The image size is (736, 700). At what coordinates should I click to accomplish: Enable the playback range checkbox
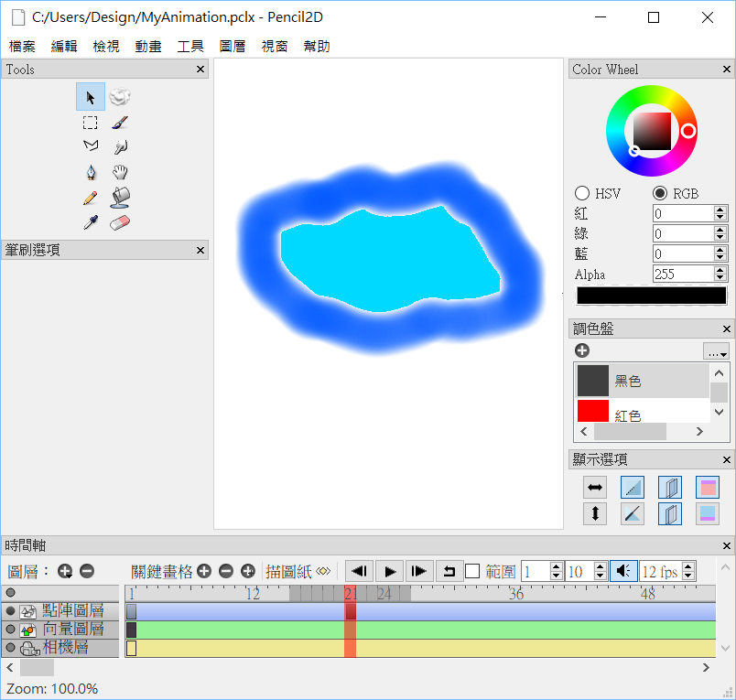(x=472, y=571)
